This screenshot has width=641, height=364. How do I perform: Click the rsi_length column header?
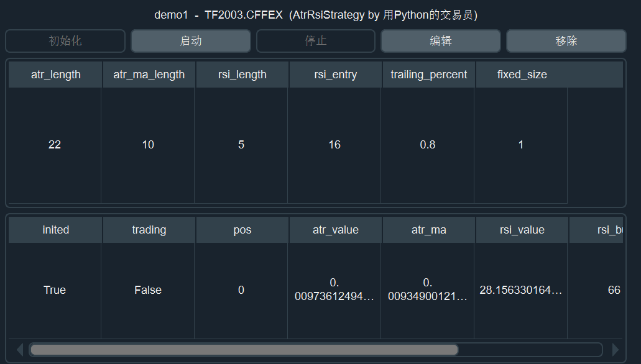(242, 75)
